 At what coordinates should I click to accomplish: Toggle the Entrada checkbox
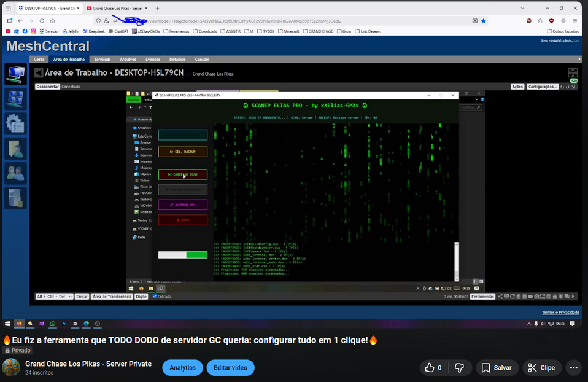coord(155,297)
